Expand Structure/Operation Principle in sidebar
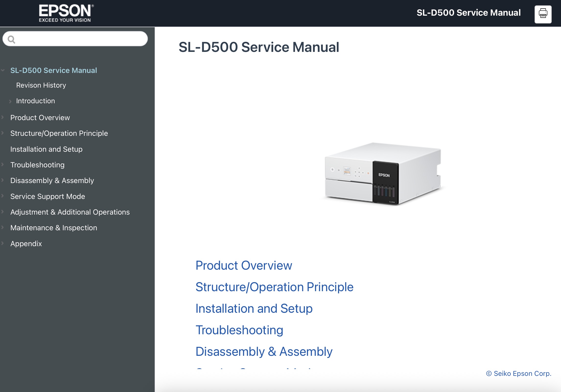561x392 pixels. click(x=2, y=133)
